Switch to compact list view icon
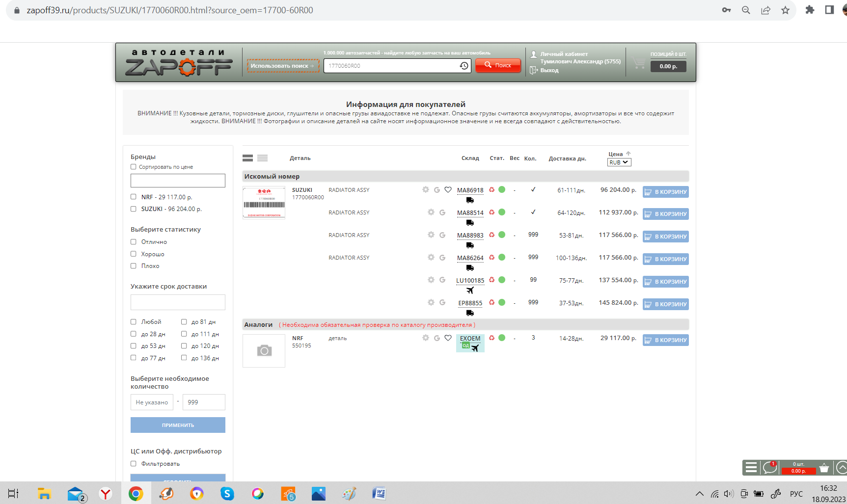The width and height of the screenshot is (847, 504). coord(263,158)
